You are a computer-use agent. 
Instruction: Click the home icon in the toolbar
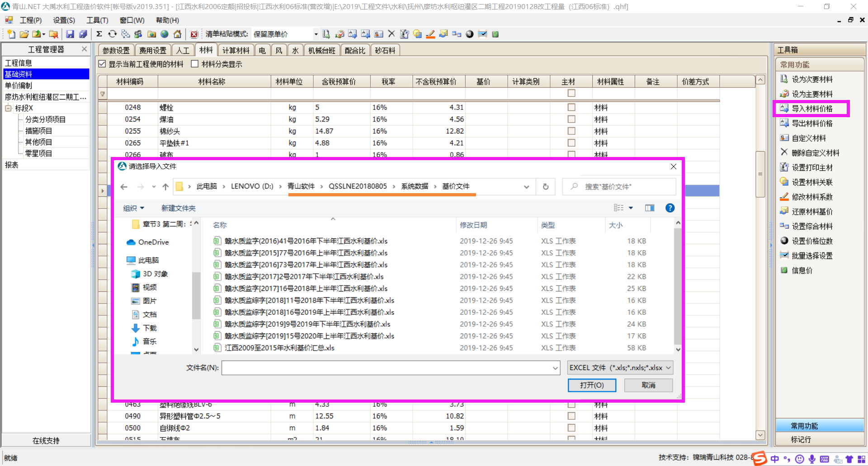(x=178, y=34)
